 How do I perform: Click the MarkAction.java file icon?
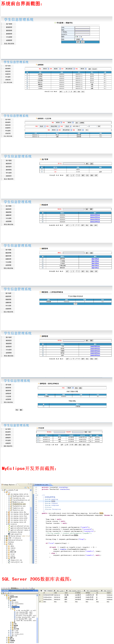coord(11,502)
